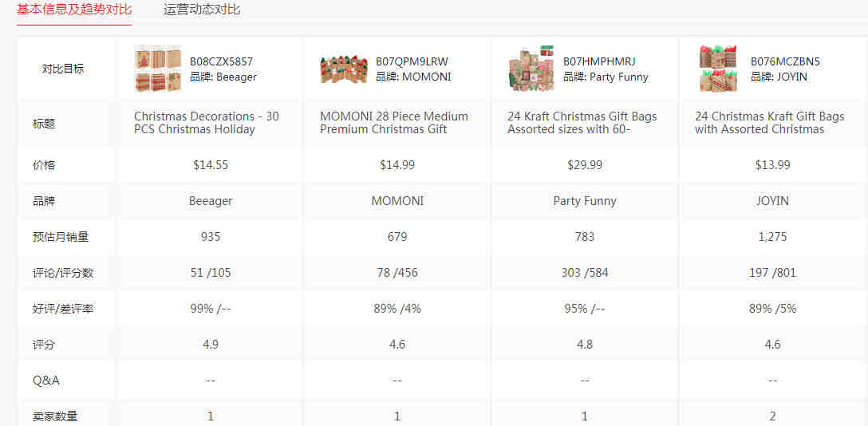The width and height of the screenshot is (868, 426).
Task: Open 24 Christmas Kraft Gift Bags title
Action: [x=770, y=123]
